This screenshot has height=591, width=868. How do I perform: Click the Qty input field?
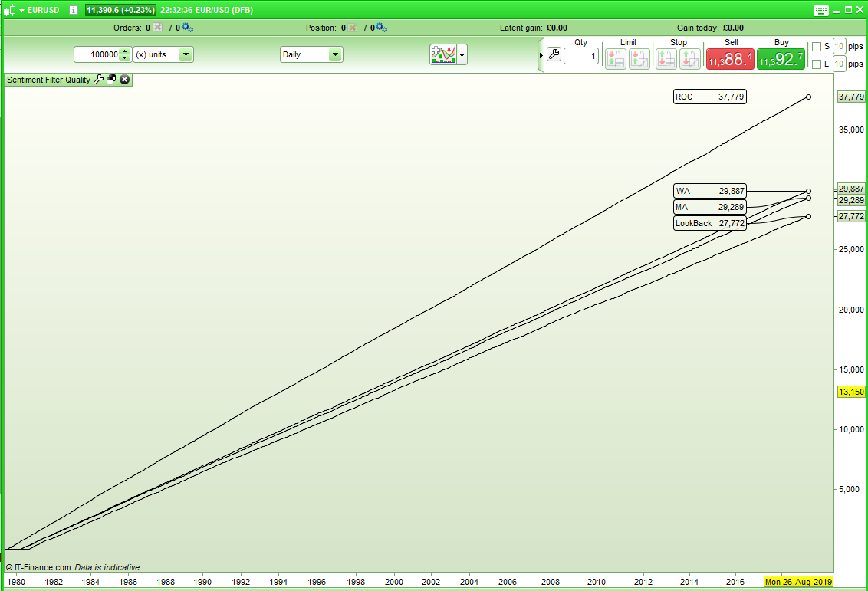pyautogui.click(x=580, y=56)
